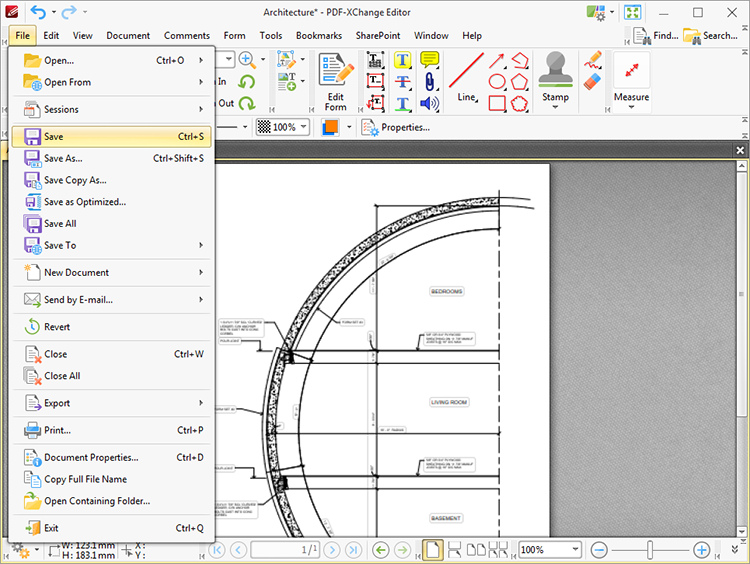Go to the last page
Viewport: 750px width, 564px height.
353,550
